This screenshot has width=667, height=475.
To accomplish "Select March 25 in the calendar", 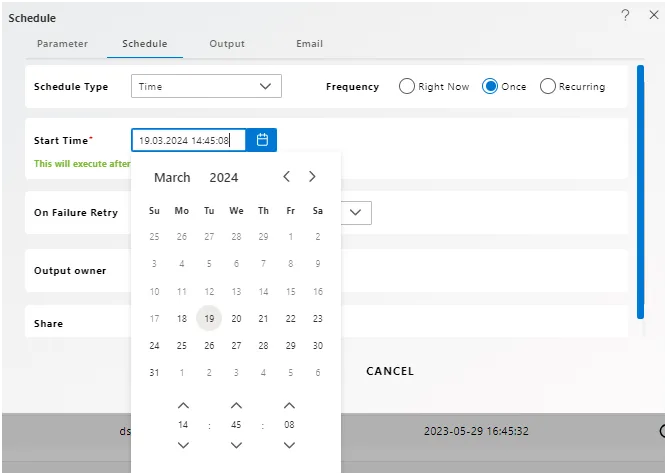I will 182,346.
